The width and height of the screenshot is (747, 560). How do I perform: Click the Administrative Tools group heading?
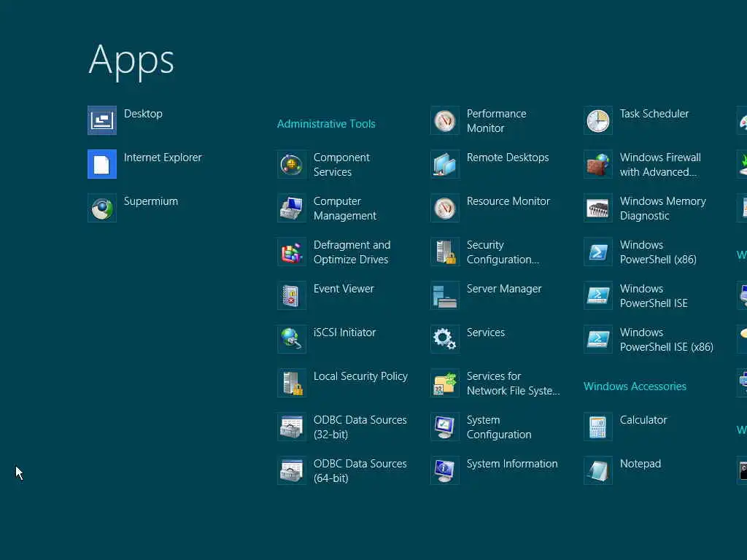[x=326, y=124]
